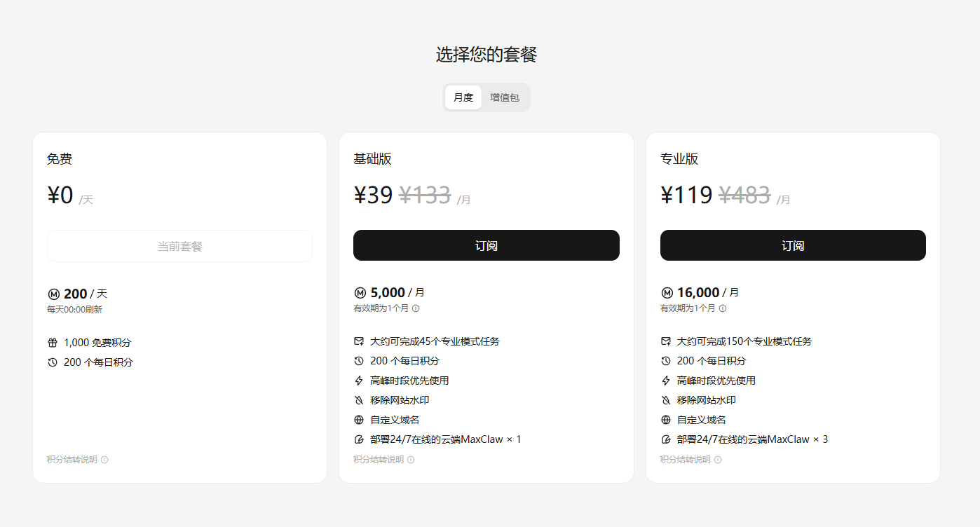Click info icon next to 基础版 有效期为1个月
This screenshot has height=527, width=980.
pyautogui.click(x=416, y=308)
